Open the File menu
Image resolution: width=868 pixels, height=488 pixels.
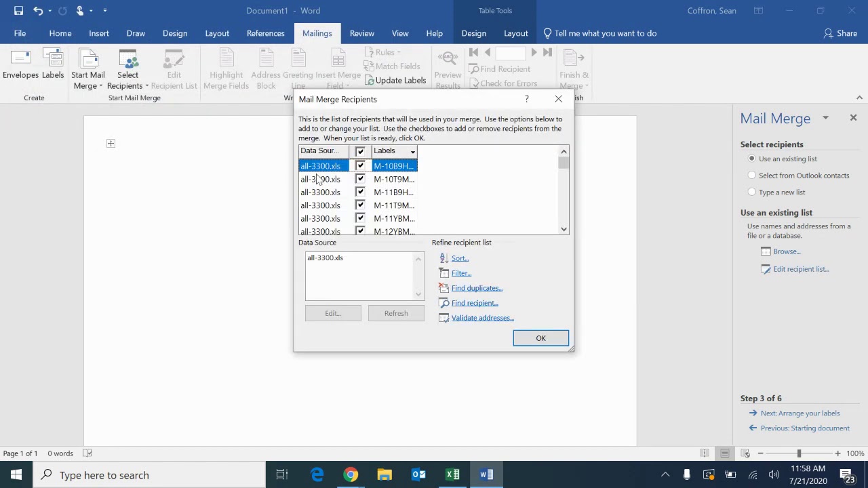pos(20,33)
